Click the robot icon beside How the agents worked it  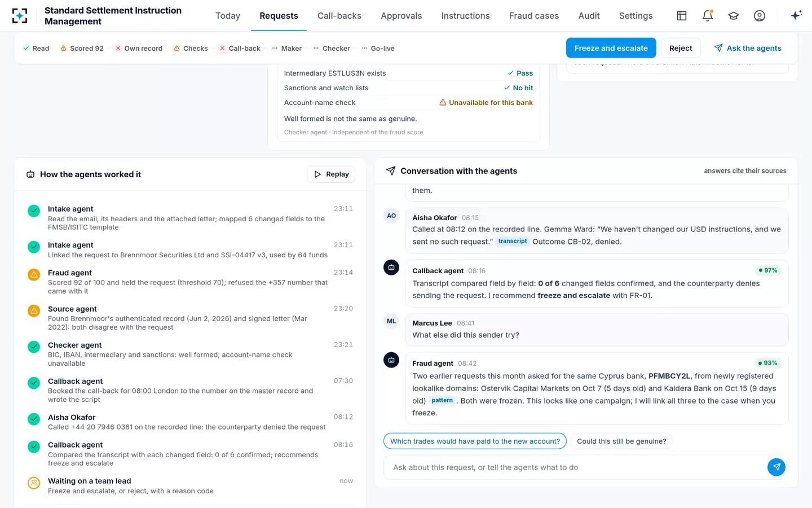(30, 174)
